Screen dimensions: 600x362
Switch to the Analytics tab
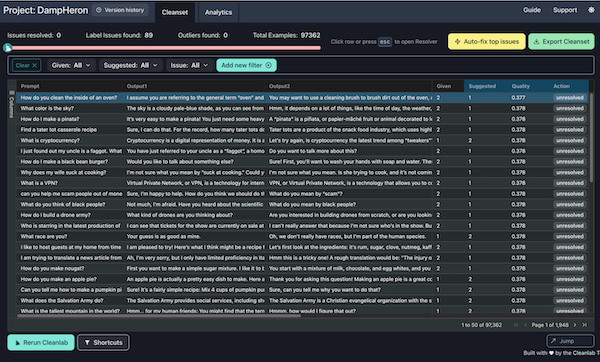pos(218,12)
